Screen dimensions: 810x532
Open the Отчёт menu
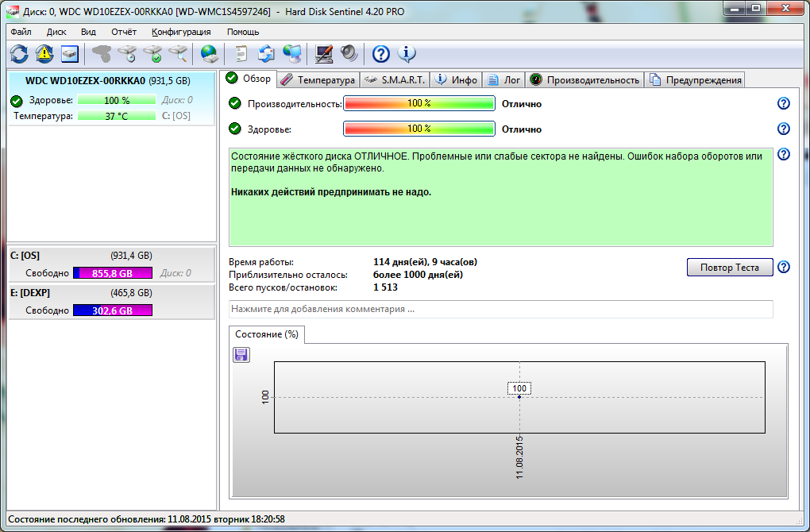(124, 32)
